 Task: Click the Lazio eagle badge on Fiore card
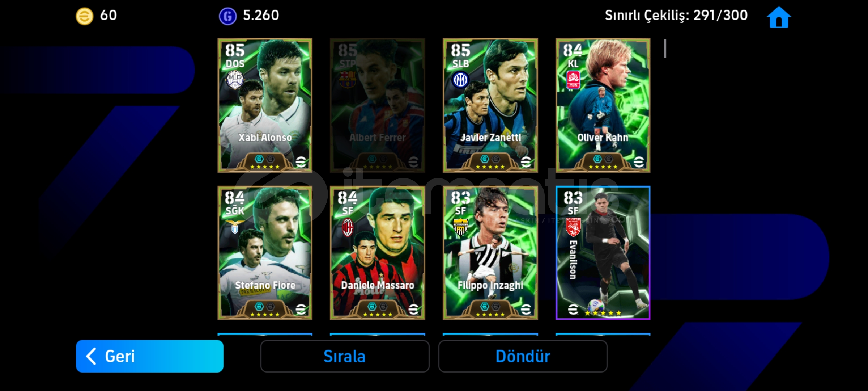pos(235,226)
